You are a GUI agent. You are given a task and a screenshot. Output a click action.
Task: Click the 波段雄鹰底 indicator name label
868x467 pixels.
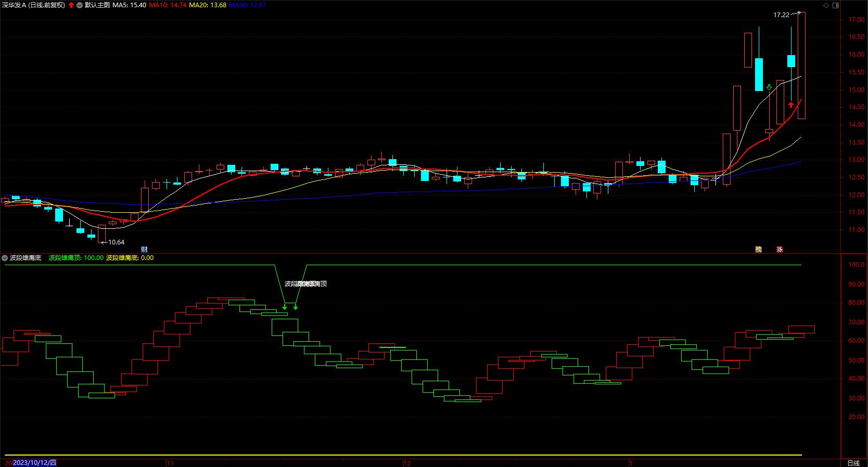click(x=25, y=258)
